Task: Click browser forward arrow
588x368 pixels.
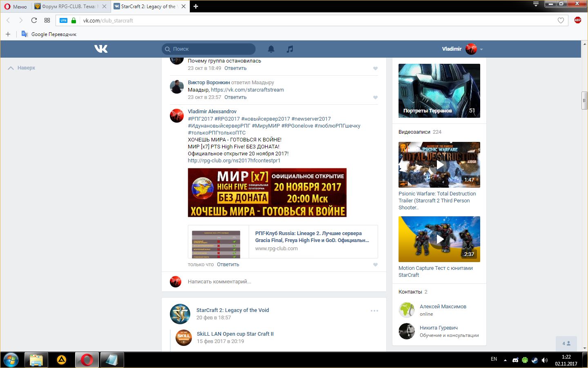Action: click(x=21, y=20)
